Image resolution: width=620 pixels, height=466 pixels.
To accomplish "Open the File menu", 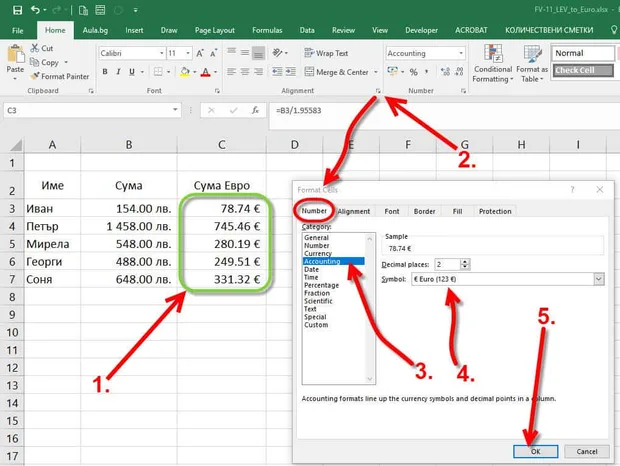I will point(18,30).
